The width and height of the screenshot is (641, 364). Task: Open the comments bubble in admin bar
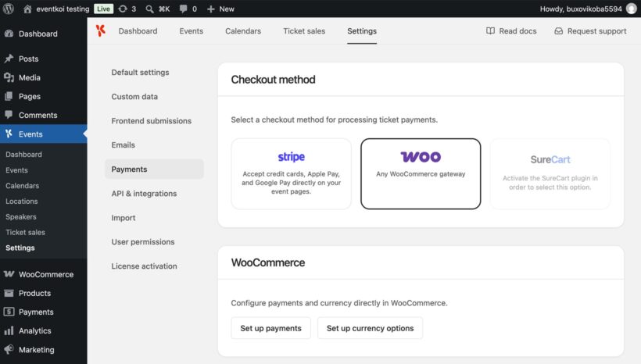point(183,9)
